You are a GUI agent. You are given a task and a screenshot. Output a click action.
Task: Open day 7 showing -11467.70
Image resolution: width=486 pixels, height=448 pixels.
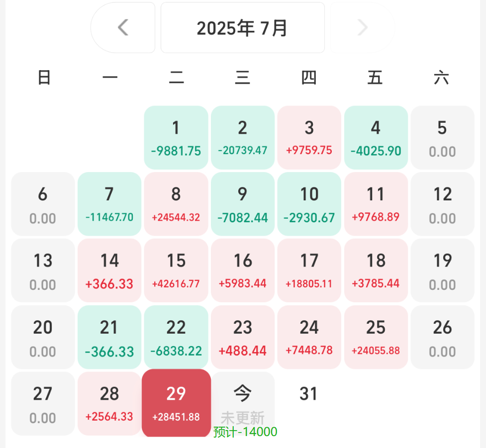pos(109,204)
